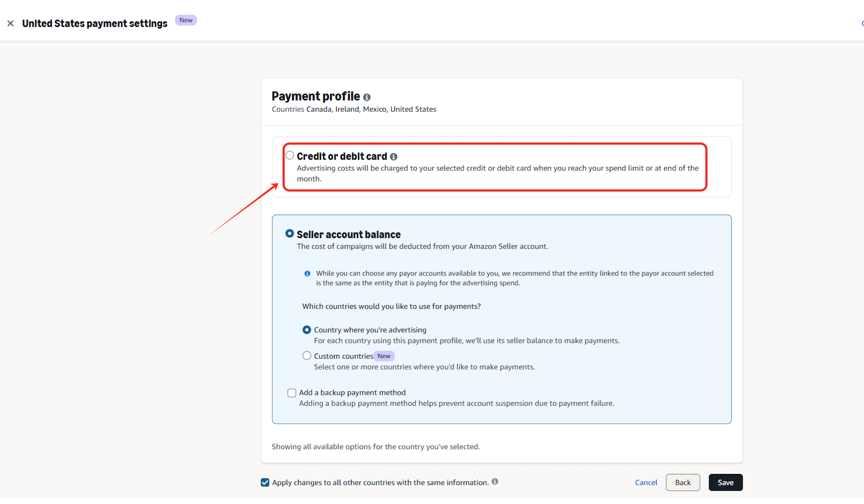The image size is (864, 504).
Task: Click the 'Credit or debit card' heading
Action: pyautogui.click(x=341, y=156)
